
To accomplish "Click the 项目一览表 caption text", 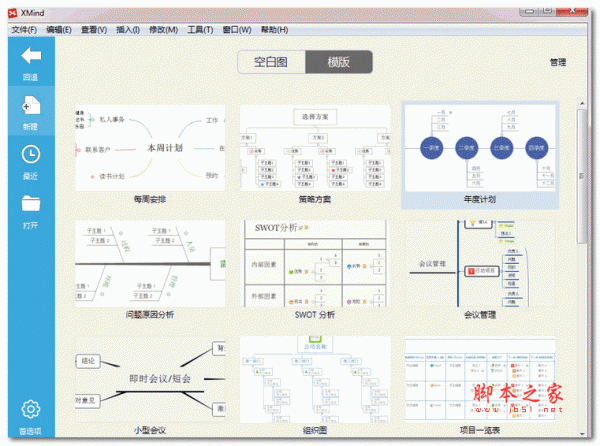I will 480,430.
